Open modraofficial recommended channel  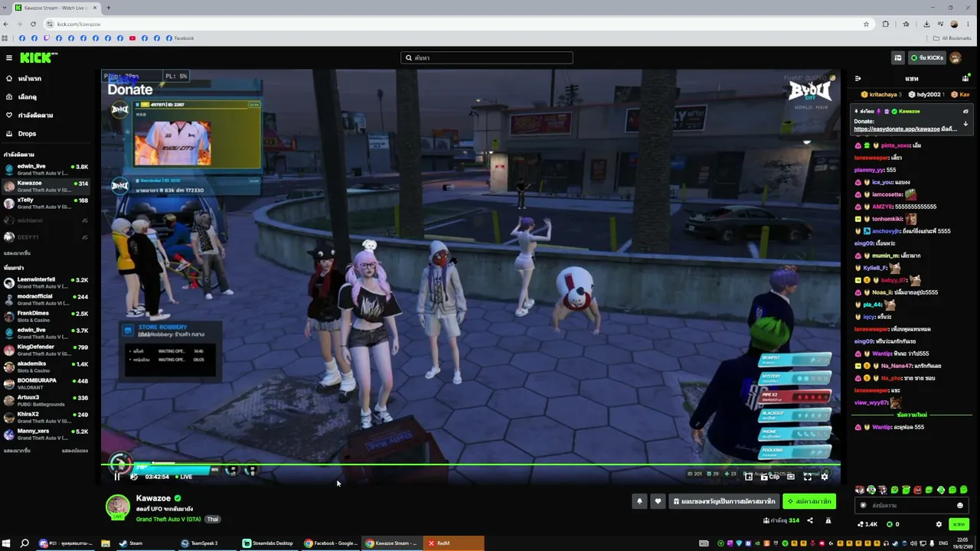coord(46,299)
